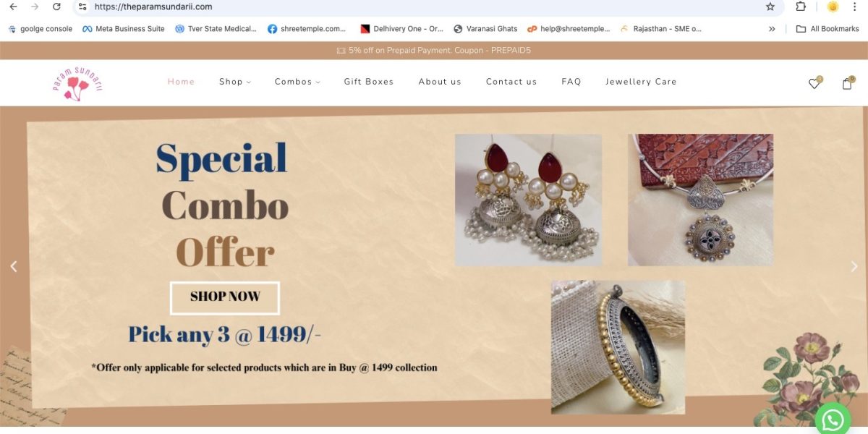Click the Param Sundarii logo
Viewport: 868px width, 434px height.
click(x=77, y=83)
